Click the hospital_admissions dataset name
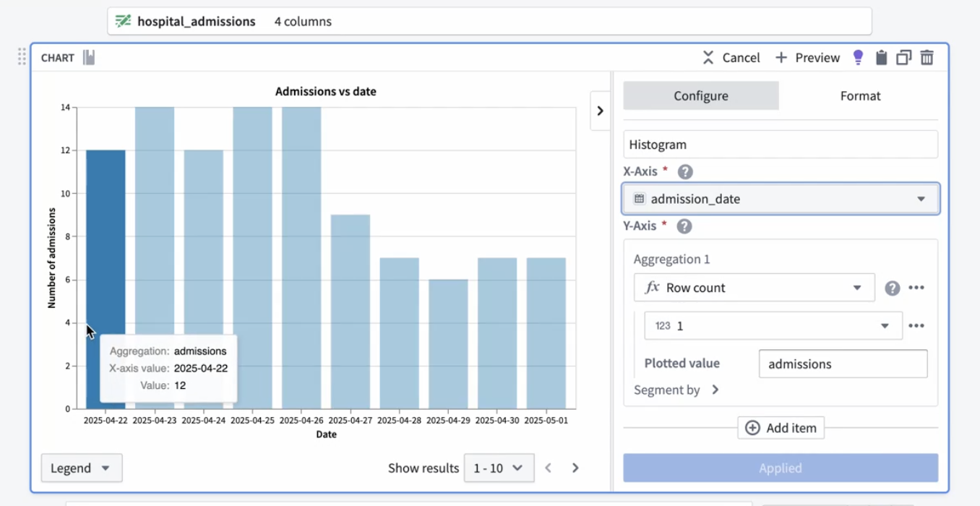Image resolution: width=980 pixels, height=506 pixels. pyautogui.click(x=197, y=22)
